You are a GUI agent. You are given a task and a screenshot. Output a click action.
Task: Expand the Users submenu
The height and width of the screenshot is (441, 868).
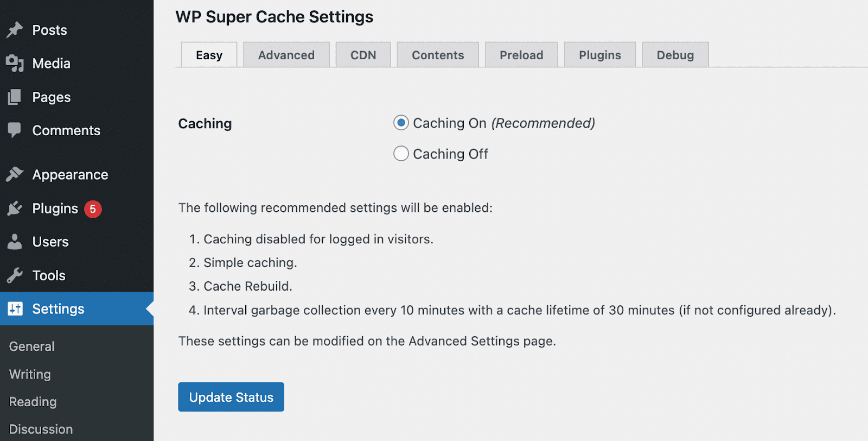click(x=50, y=242)
